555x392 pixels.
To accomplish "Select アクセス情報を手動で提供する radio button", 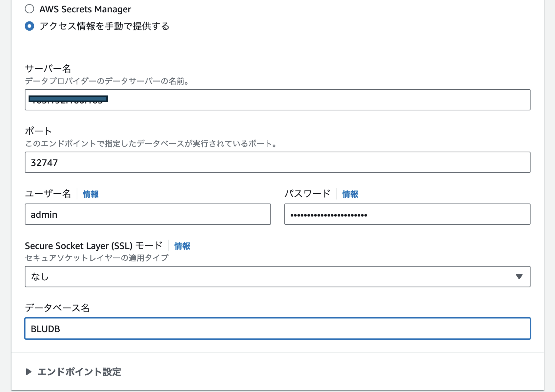I will (30, 26).
